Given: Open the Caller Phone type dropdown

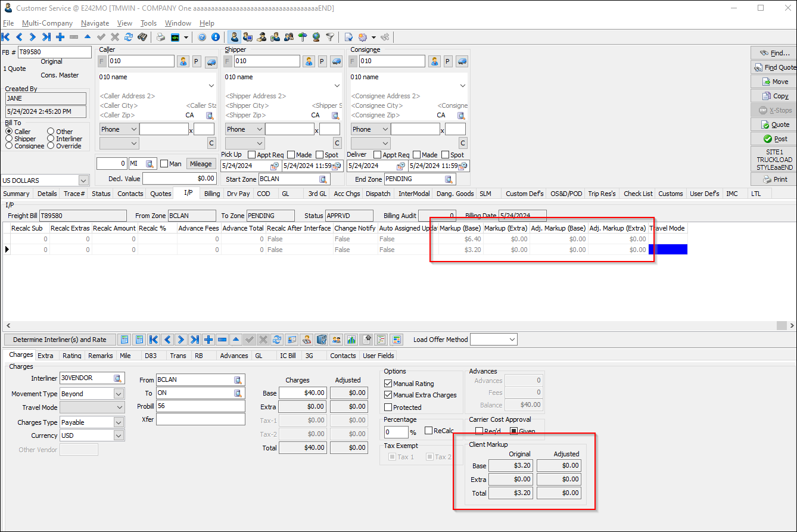Looking at the screenshot, I should pyautogui.click(x=133, y=129).
